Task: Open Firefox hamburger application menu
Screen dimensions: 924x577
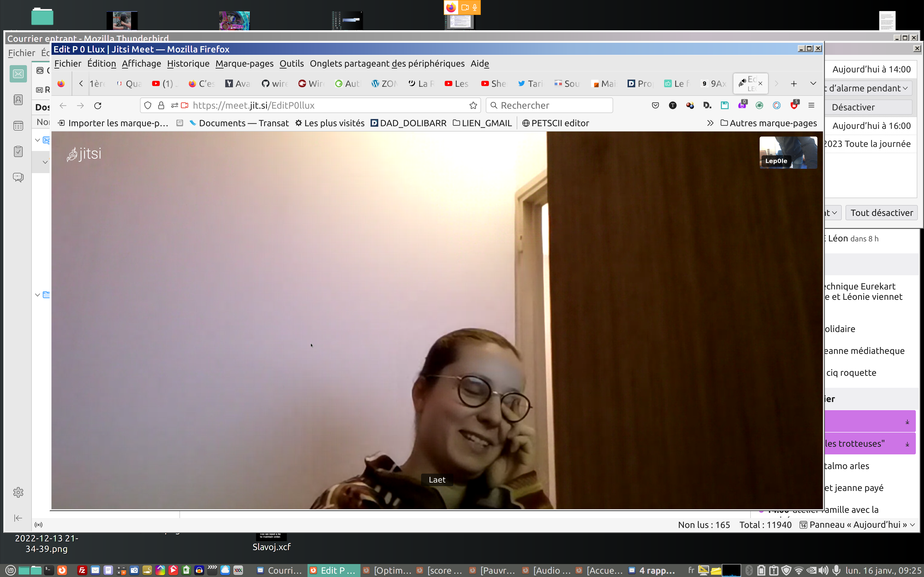Action: point(811,105)
